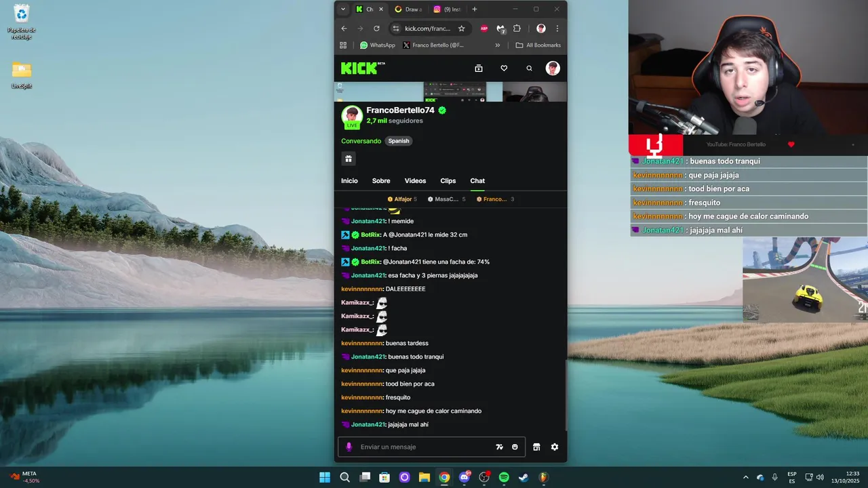
Task: Open Spotify from the taskbar
Action: (504, 477)
